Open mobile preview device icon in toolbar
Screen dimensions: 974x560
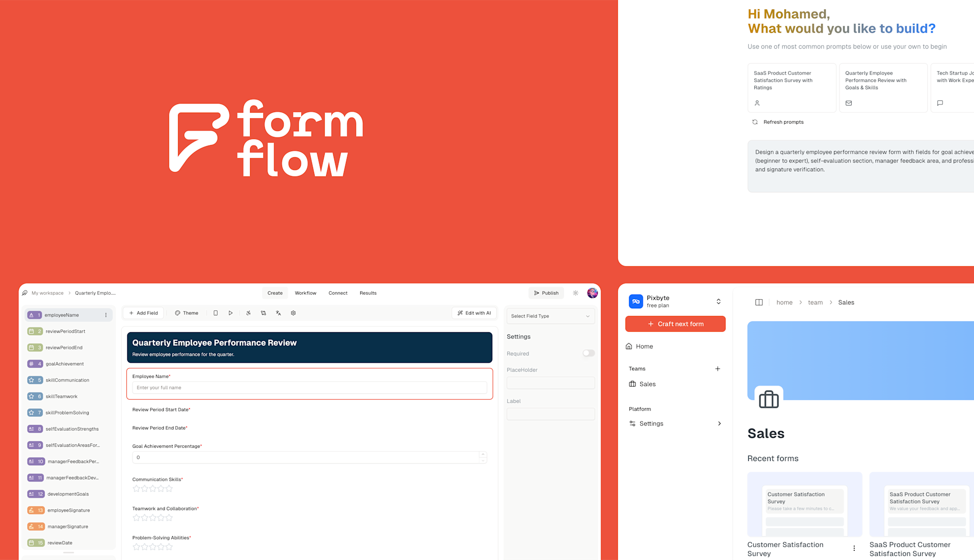(x=216, y=313)
